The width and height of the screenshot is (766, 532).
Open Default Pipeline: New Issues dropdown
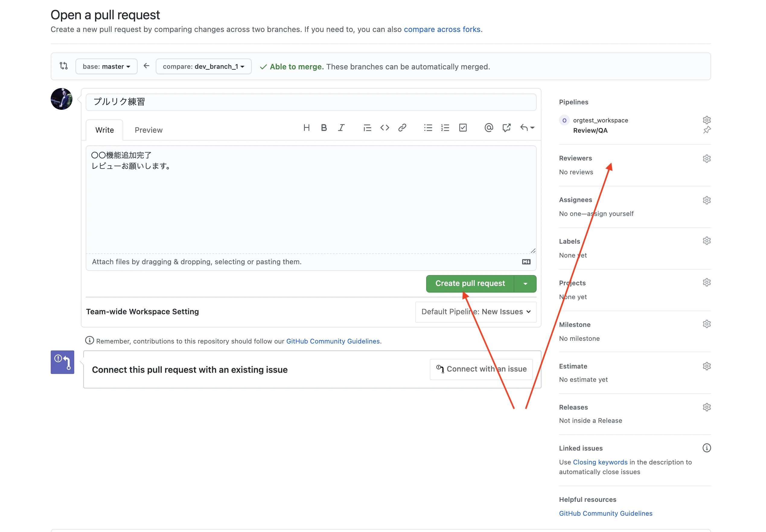pyautogui.click(x=476, y=312)
